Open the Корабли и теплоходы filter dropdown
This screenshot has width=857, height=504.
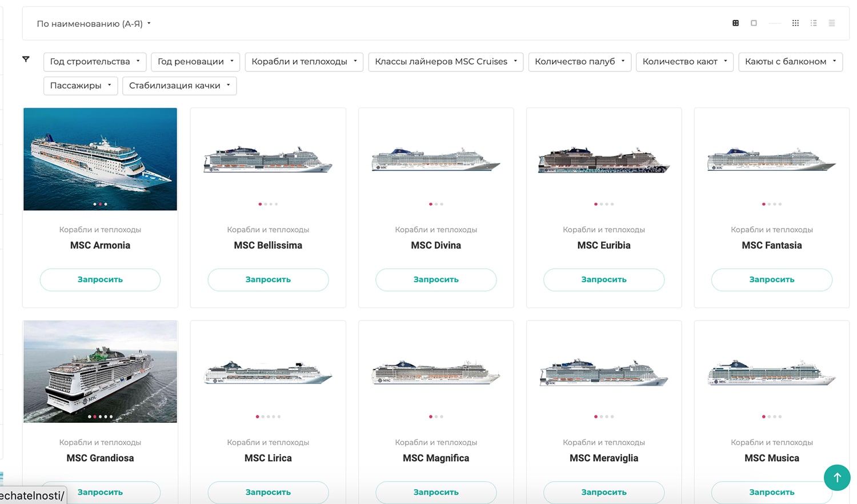(304, 62)
